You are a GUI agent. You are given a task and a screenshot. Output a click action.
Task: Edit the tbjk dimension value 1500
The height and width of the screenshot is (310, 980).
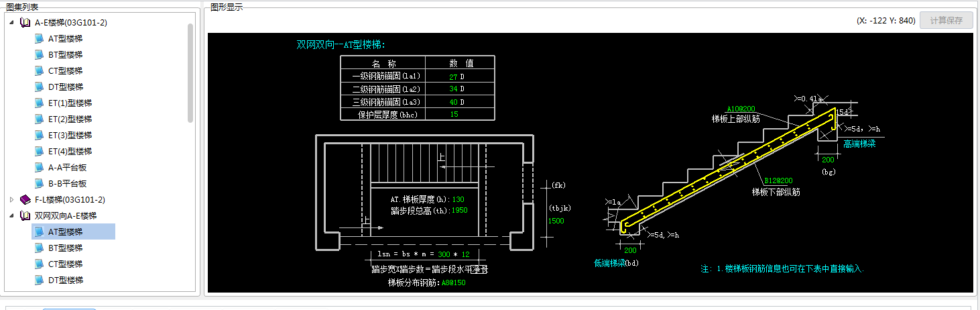pos(556,221)
